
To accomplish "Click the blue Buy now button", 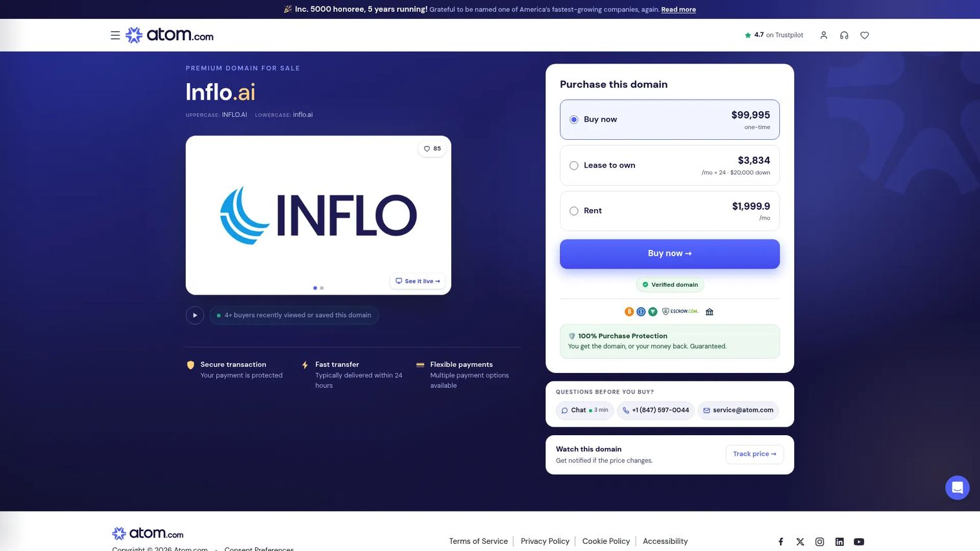I will point(670,254).
